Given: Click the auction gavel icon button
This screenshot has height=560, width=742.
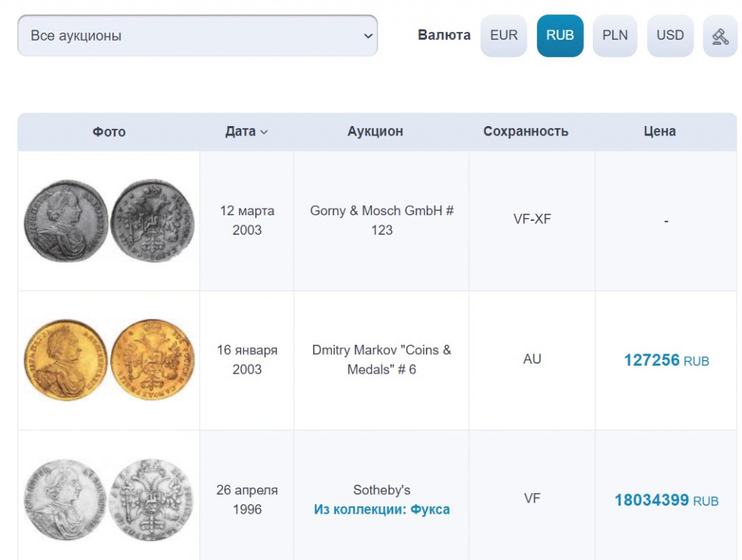Looking at the screenshot, I should tap(720, 36).
